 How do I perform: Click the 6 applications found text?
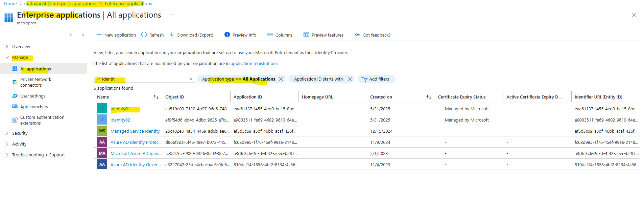(x=113, y=88)
